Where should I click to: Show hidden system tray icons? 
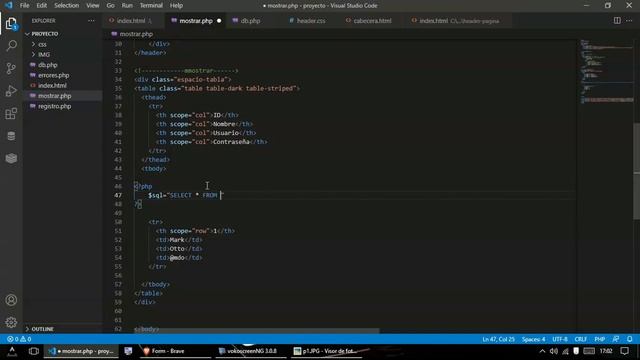(542, 351)
